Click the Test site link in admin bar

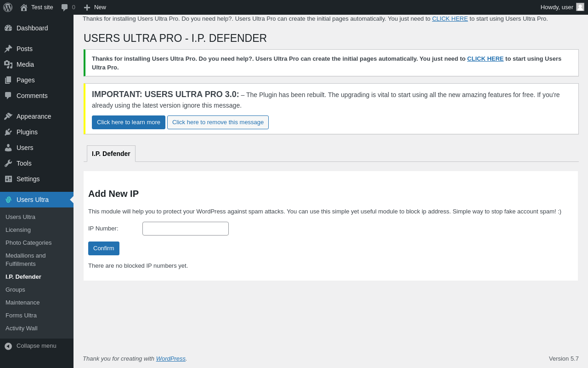(x=42, y=7)
